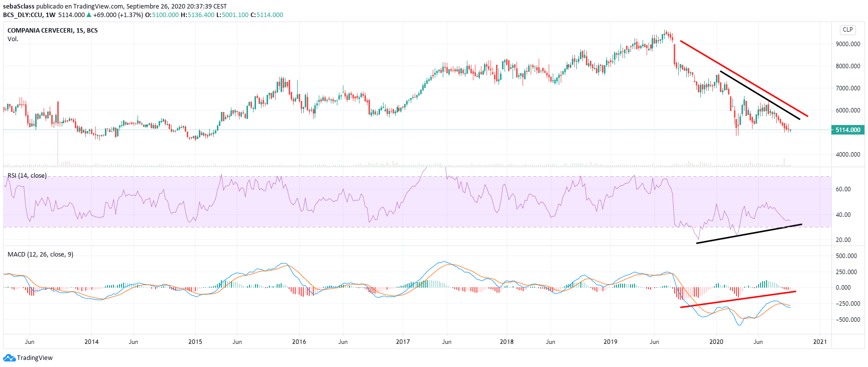868x367 pixels.
Task: Click the 4000.000 price axis label
Action: coord(848,155)
